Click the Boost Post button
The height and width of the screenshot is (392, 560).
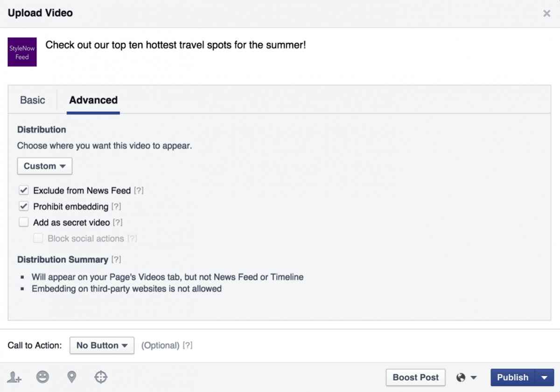[x=415, y=378]
